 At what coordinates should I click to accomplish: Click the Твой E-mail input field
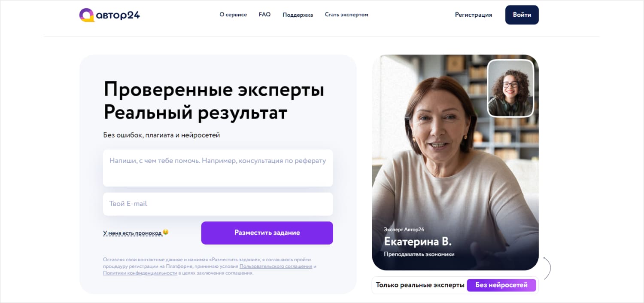tap(218, 204)
